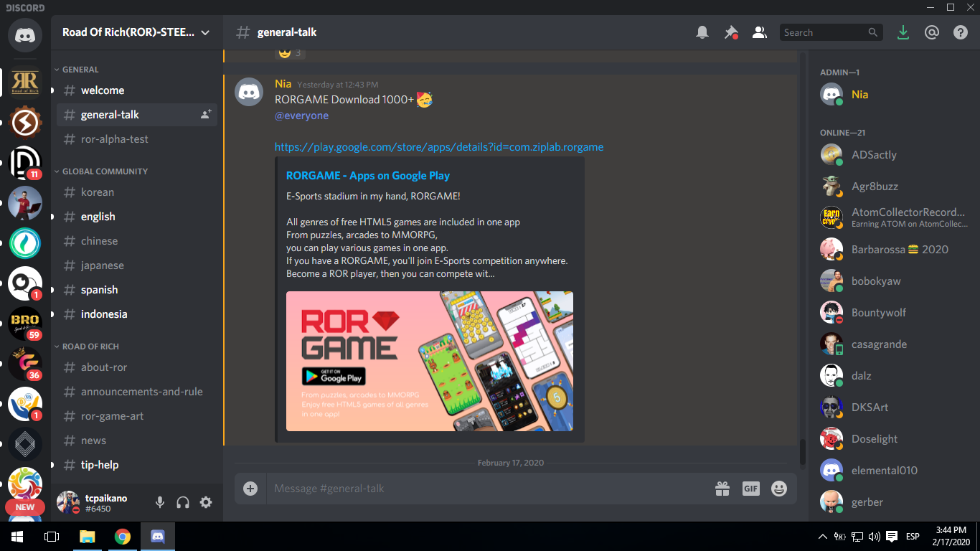Mute the microphone
The image size is (980, 551).
point(160,502)
